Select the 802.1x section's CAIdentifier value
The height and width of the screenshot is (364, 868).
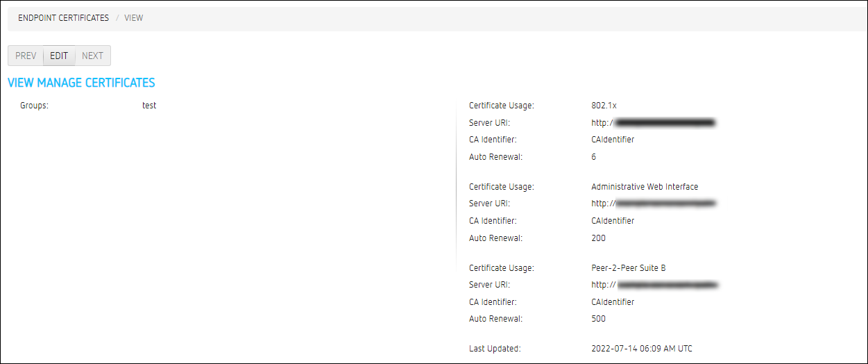[x=613, y=140]
